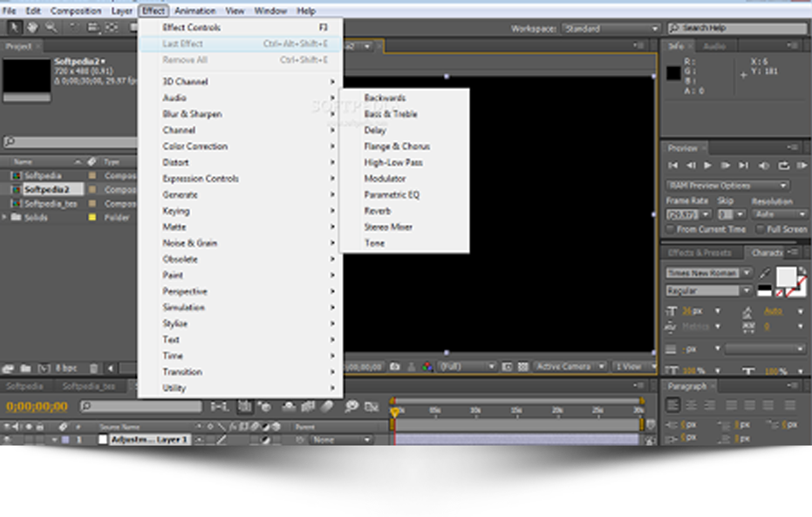Switch to the Audio panel tab
This screenshot has width=812, height=517.
pos(714,46)
